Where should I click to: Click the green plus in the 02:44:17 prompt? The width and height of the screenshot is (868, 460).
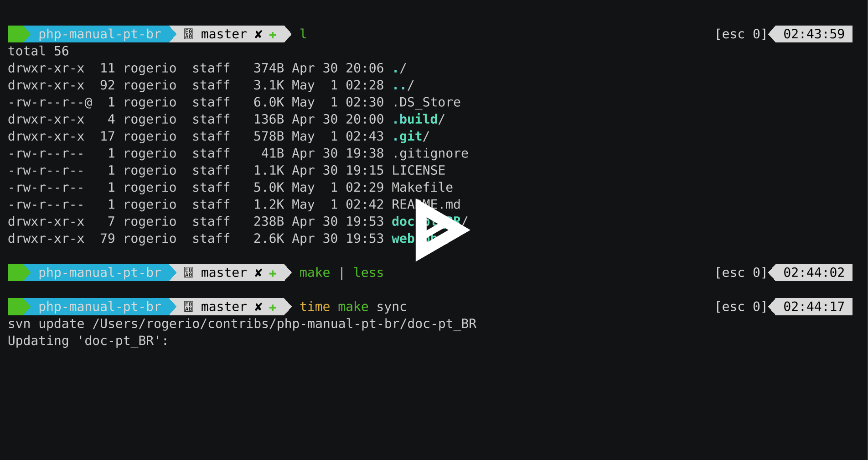point(273,307)
